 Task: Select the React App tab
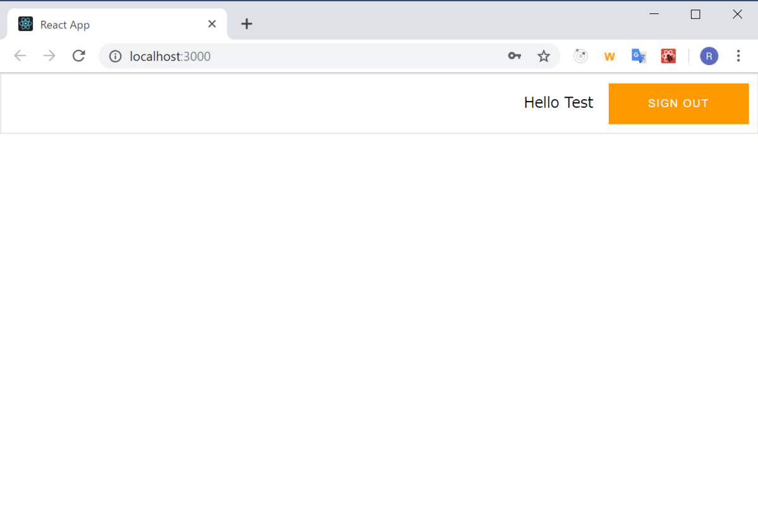[117, 24]
